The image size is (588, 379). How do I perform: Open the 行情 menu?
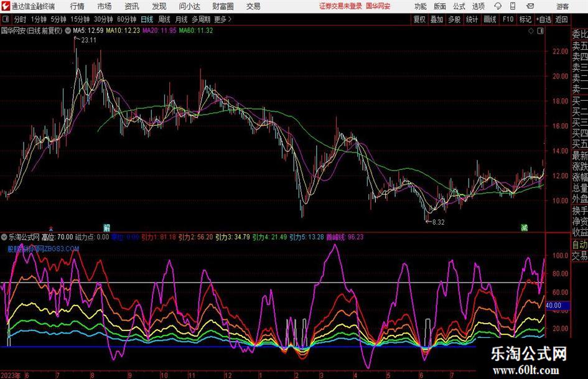point(77,6)
